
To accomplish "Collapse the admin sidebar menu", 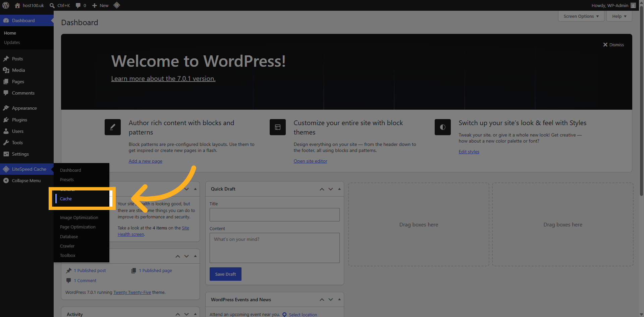I will tap(27, 180).
